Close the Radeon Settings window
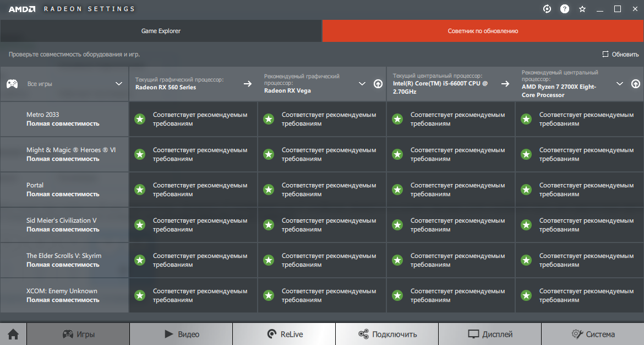 635,9
